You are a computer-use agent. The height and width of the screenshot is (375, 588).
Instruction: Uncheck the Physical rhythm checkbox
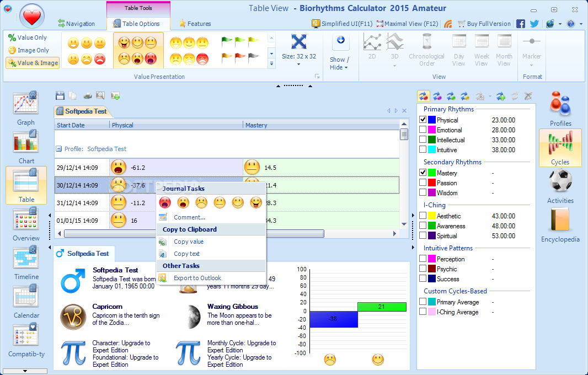coord(423,120)
